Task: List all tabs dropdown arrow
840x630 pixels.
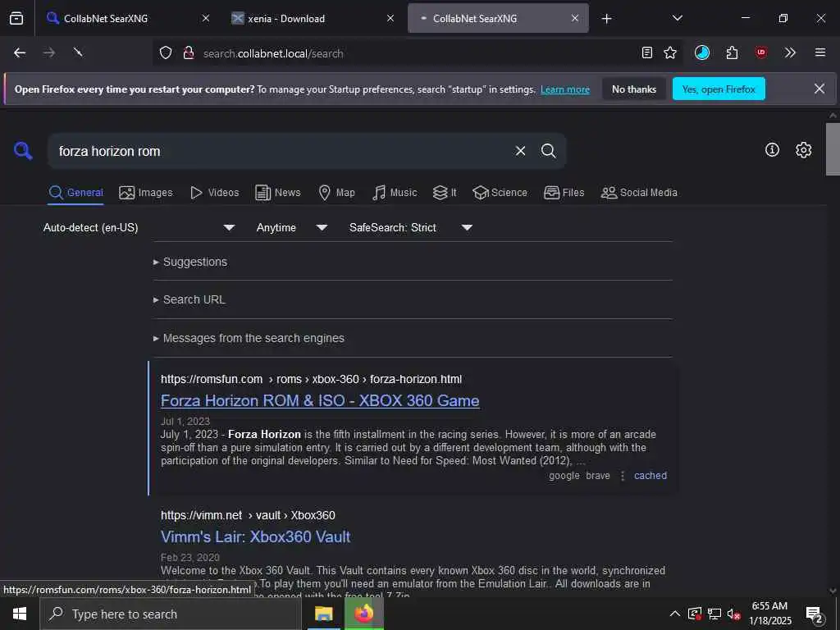Action: tap(677, 18)
